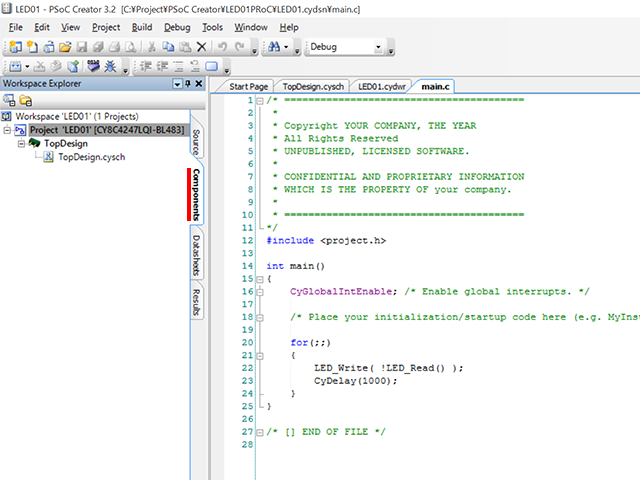Open the Window menu
The width and height of the screenshot is (640, 480).
(x=251, y=27)
